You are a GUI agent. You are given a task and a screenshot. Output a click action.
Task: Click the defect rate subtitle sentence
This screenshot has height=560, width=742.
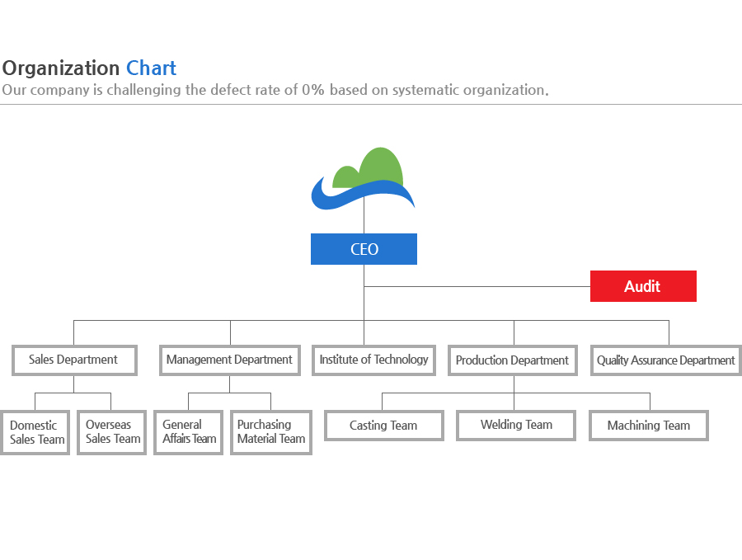coord(275,90)
